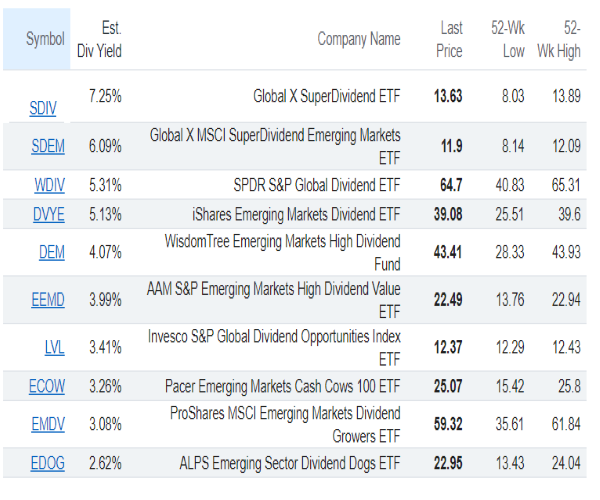600x500 pixels.
Task: Click the Company Name column header
Action: pyautogui.click(x=358, y=39)
